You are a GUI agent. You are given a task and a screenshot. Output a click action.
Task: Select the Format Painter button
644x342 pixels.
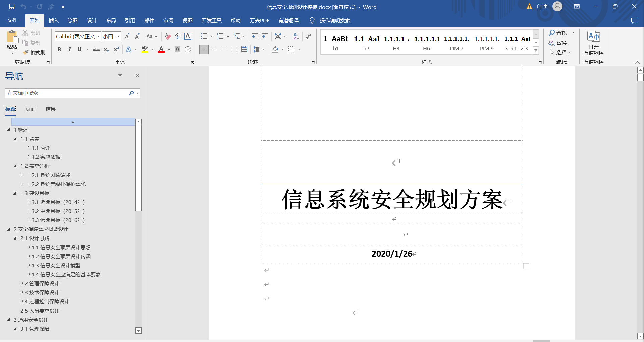(34, 52)
